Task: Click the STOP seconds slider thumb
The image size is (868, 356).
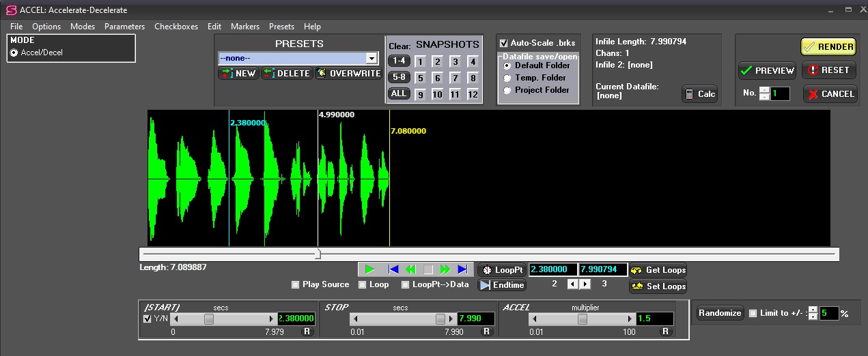Action: [x=440, y=318]
